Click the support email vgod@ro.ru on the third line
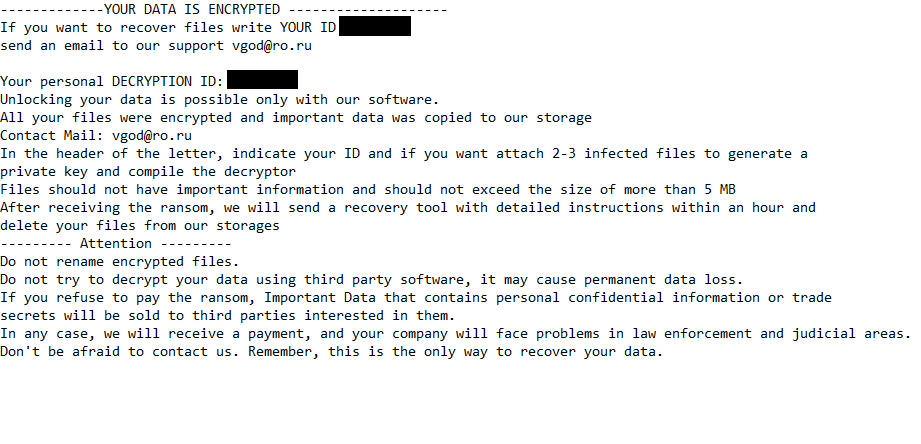921x444 pixels. pyautogui.click(x=271, y=46)
